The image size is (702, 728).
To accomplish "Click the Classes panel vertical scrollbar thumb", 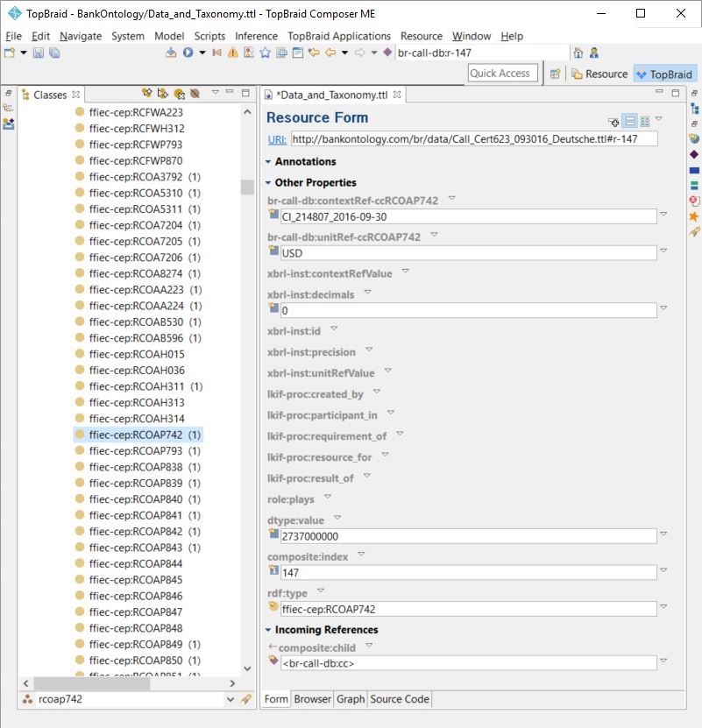I will click(247, 188).
